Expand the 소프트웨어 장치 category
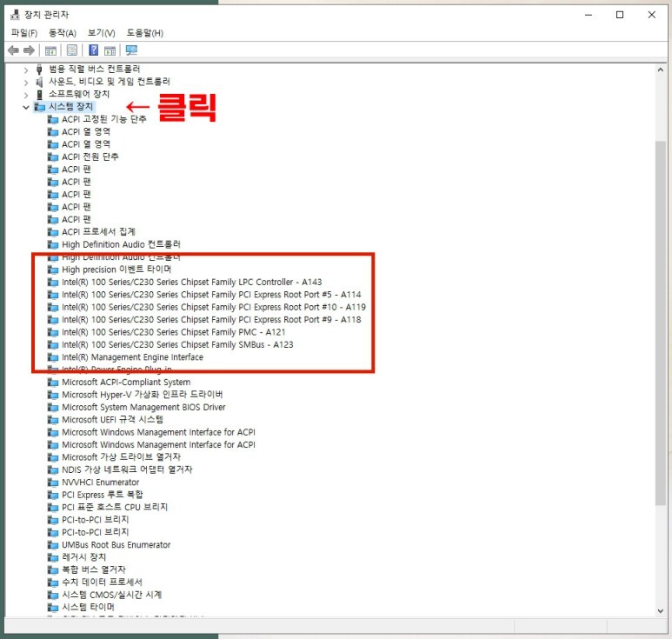The width and height of the screenshot is (672, 639). point(26,95)
